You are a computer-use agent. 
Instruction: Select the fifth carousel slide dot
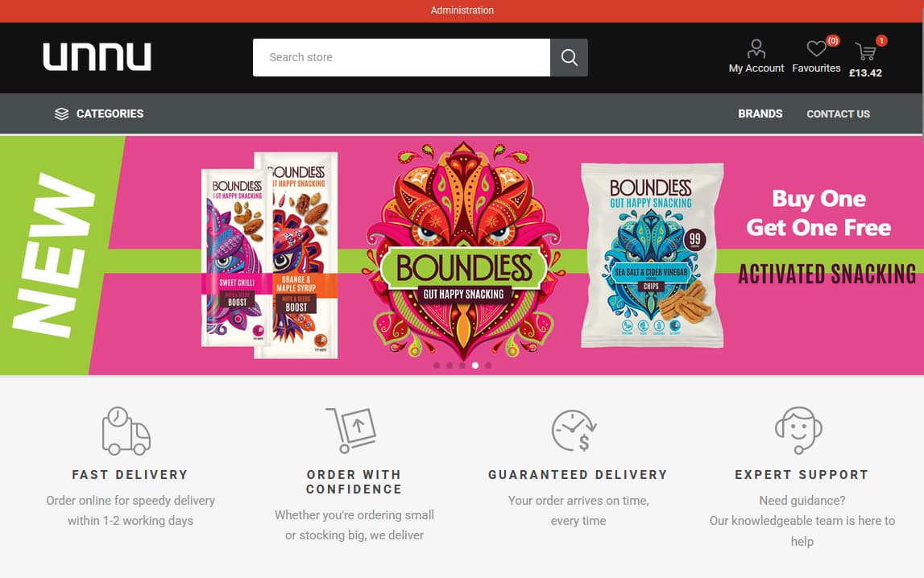pos(488,365)
